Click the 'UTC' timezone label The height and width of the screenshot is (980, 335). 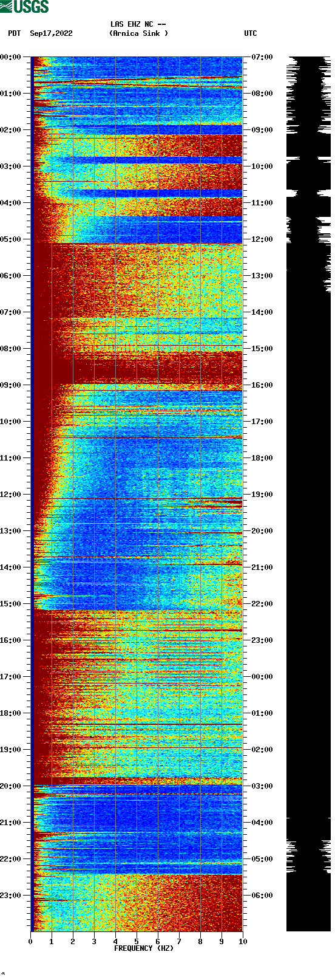[x=251, y=33]
